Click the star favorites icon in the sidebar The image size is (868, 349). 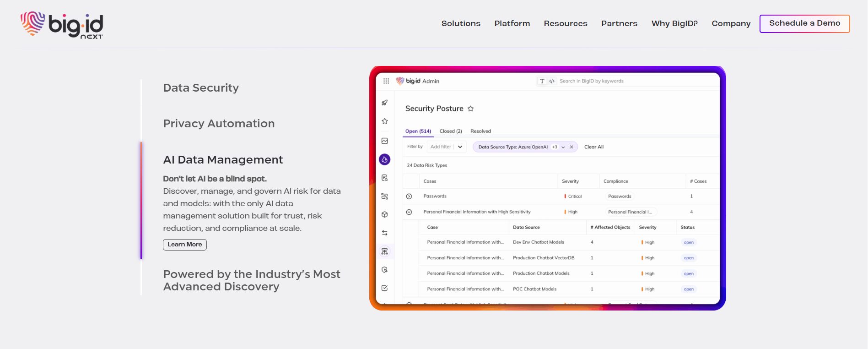tap(385, 121)
